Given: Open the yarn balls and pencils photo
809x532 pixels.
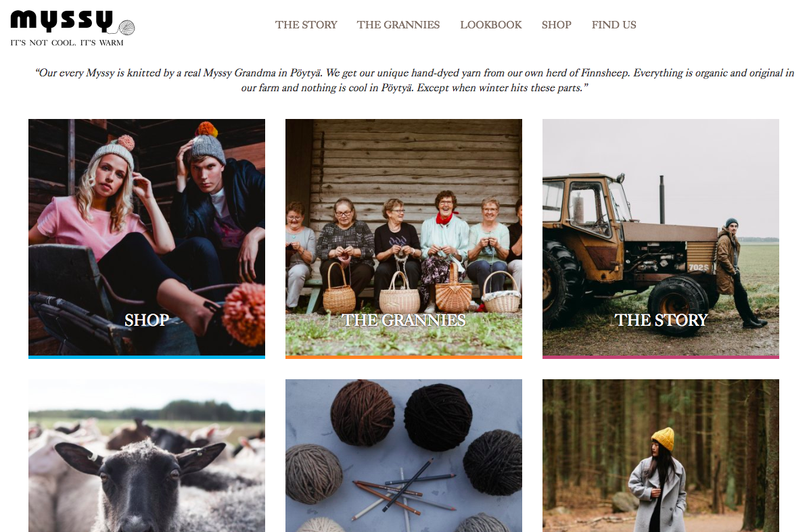Looking at the screenshot, I should (x=403, y=456).
